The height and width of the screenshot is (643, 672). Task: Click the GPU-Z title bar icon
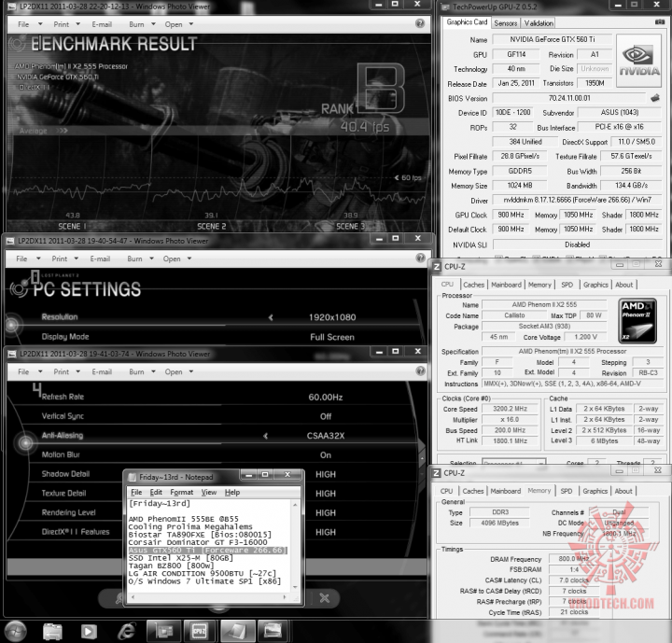coord(446,7)
